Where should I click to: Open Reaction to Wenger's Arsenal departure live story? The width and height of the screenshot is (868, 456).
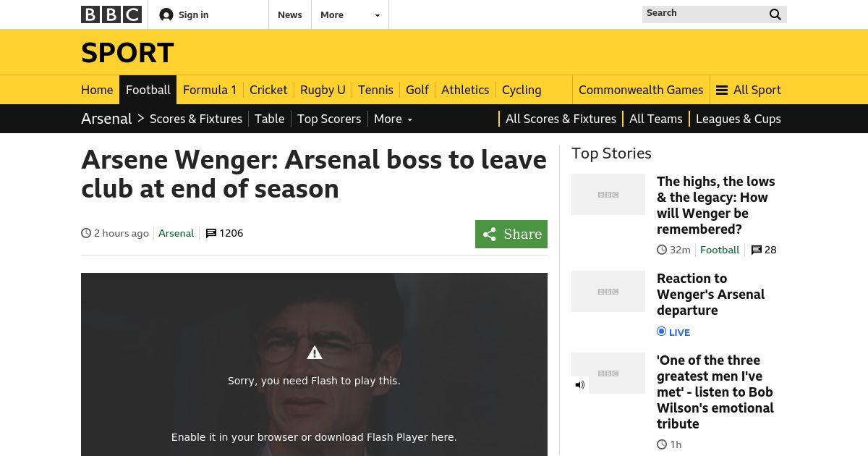(x=710, y=294)
